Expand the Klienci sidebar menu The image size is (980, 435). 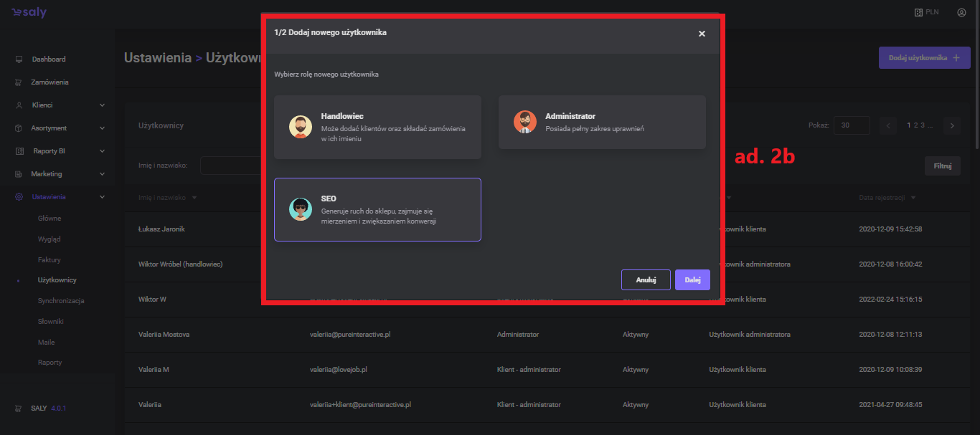pyautogui.click(x=61, y=105)
